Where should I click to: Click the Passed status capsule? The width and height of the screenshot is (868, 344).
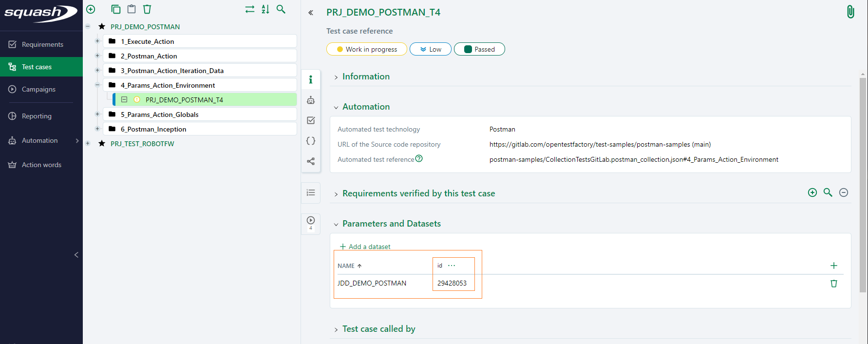479,49
